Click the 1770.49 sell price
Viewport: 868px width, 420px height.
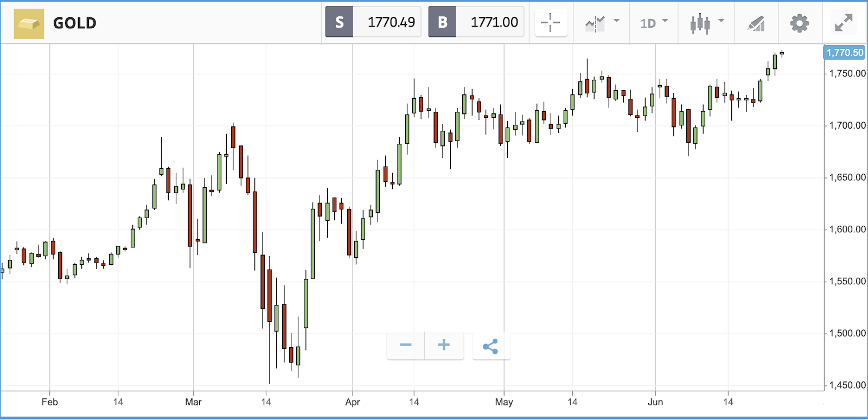pos(391,22)
